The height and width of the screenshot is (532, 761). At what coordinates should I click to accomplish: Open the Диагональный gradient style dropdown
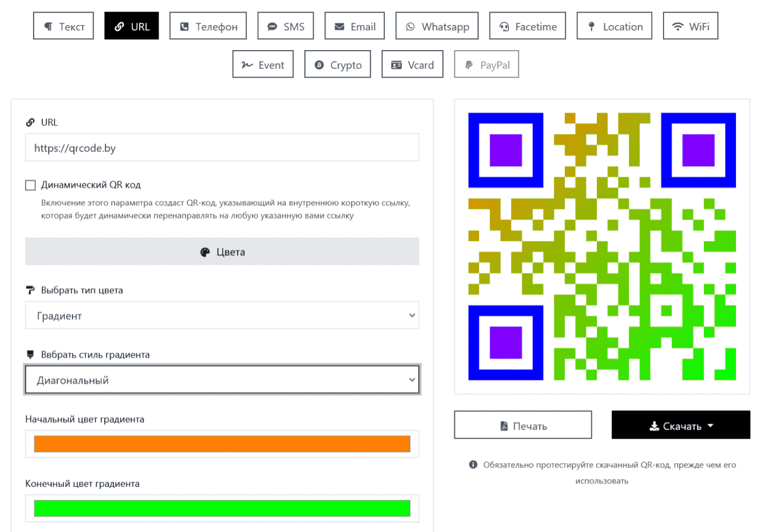[x=222, y=379]
